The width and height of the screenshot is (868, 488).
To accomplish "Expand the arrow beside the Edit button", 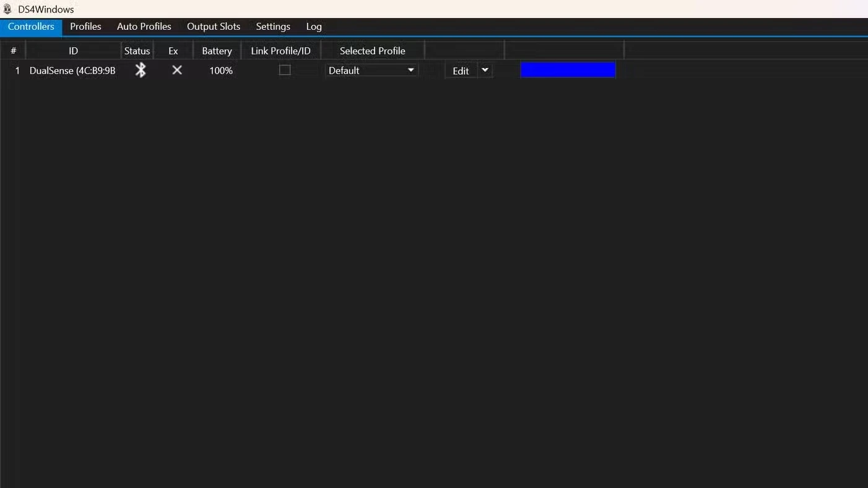I will pyautogui.click(x=485, y=70).
